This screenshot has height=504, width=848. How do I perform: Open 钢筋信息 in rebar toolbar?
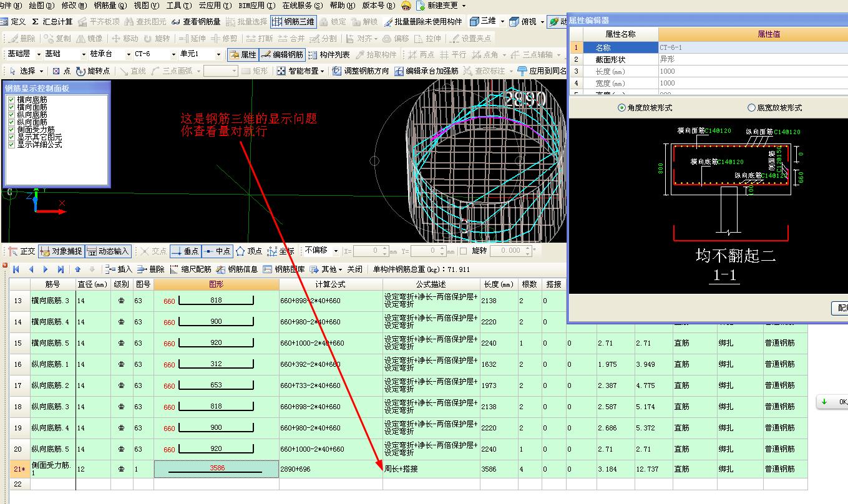tap(237, 269)
